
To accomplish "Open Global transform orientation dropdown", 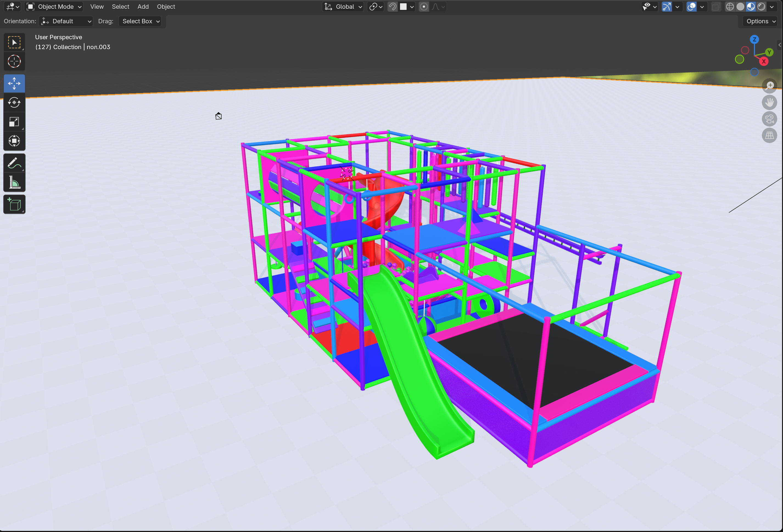I will click(x=343, y=7).
